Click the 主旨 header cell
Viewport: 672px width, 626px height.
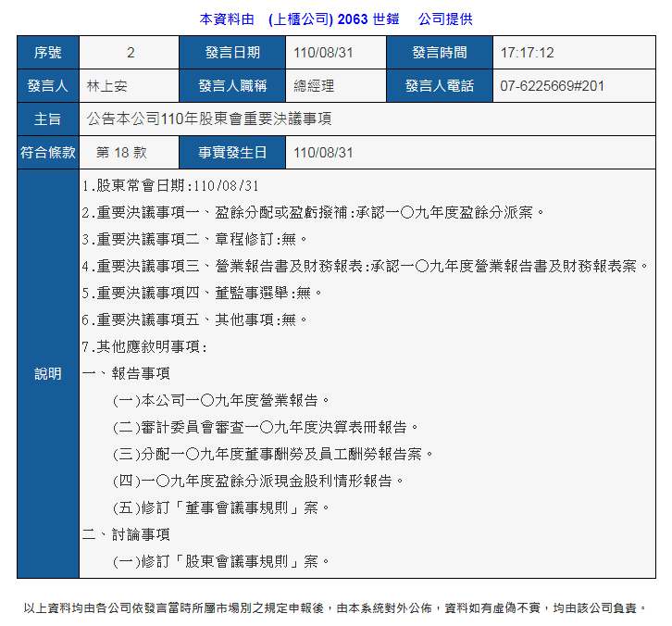click(x=48, y=119)
